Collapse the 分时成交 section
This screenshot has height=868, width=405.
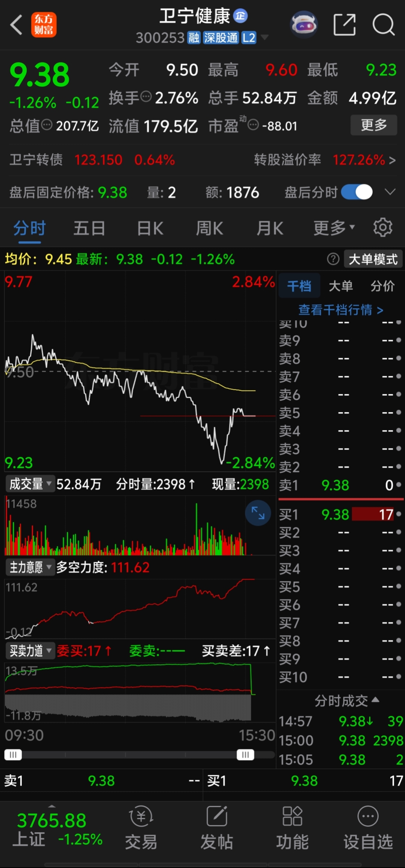point(347,701)
